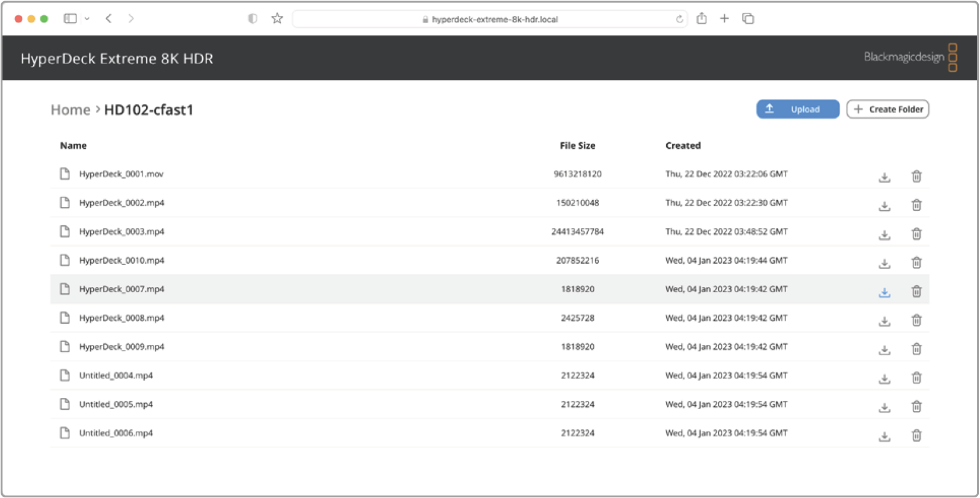The image size is (980, 498).
Task: Delete HyperDeck_0001.mov using its trash icon
Action: tap(917, 176)
